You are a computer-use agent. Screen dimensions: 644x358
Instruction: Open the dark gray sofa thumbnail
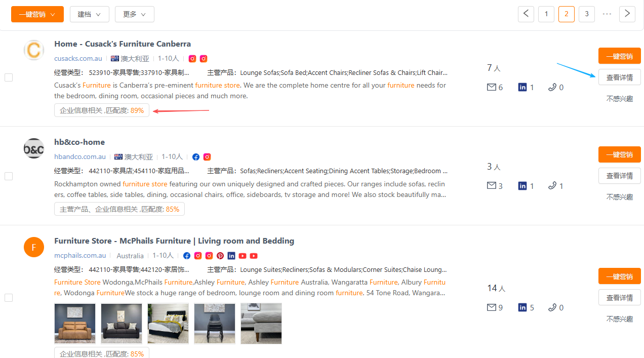[x=122, y=324]
